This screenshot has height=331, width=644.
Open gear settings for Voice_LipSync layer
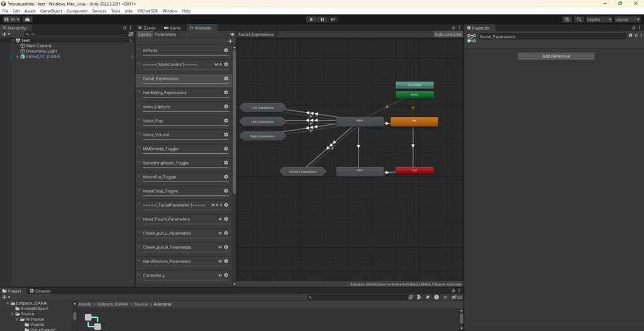(x=226, y=107)
